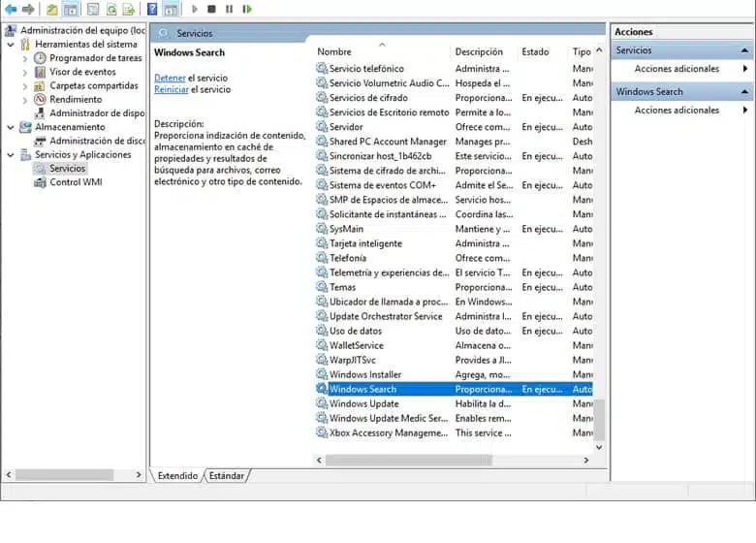Select Servicios node in tree
Image resolution: width=756 pixels, height=543 pixels.
coord(67,169)
